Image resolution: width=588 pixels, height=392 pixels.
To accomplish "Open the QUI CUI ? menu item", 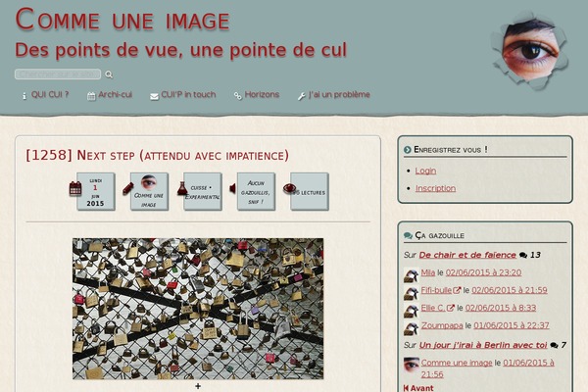I will 45,95.
